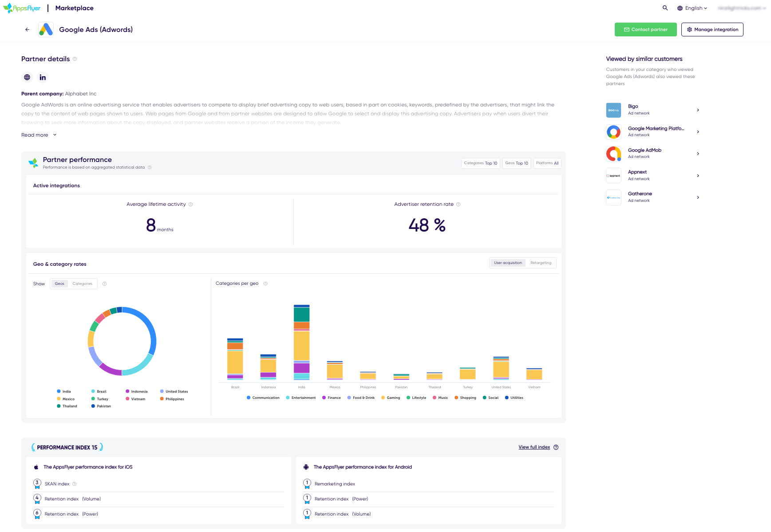This screenshot has width=771, height=532.
Task: Click the SKAN index help icon
Action: click(x=74, y=484)
